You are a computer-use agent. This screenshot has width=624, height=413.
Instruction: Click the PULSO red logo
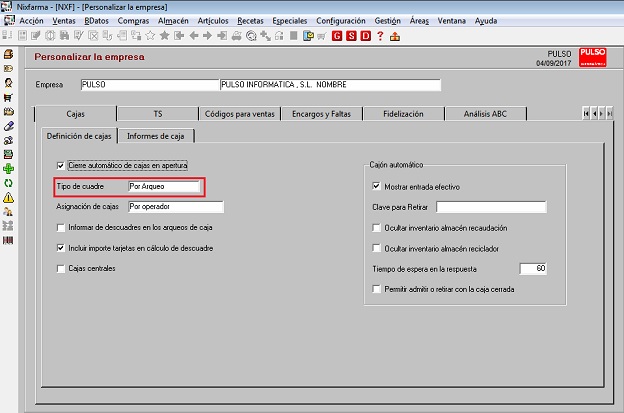point(593,57)
